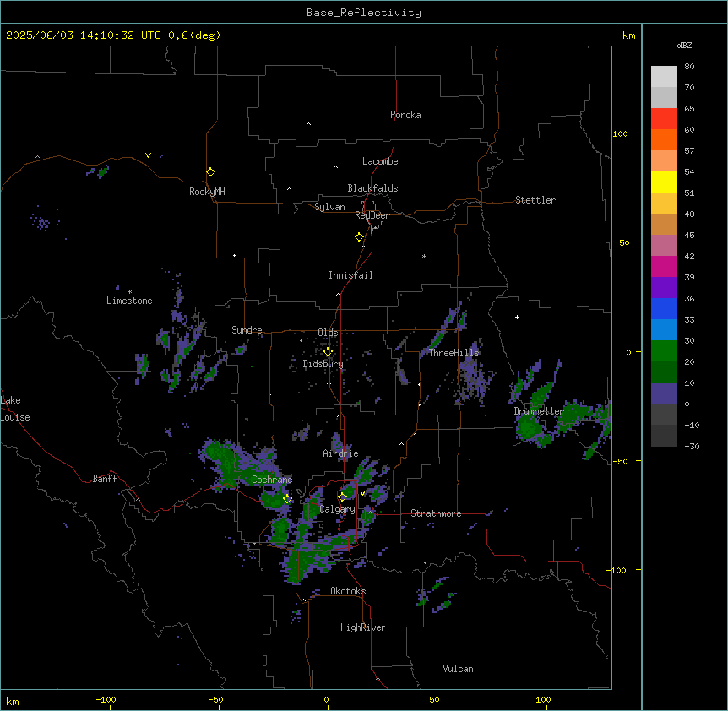The width and height of the screenshot is (728, 711).
Task: Click the -100 tick on the horizontal axis
Action: point(106,699)
